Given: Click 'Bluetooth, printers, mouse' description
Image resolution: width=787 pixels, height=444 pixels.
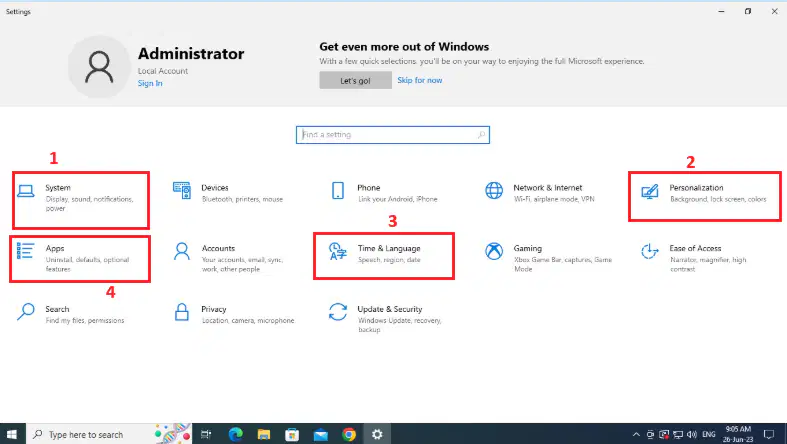Looking at the screenshot, I should click(x=242, y=199).
